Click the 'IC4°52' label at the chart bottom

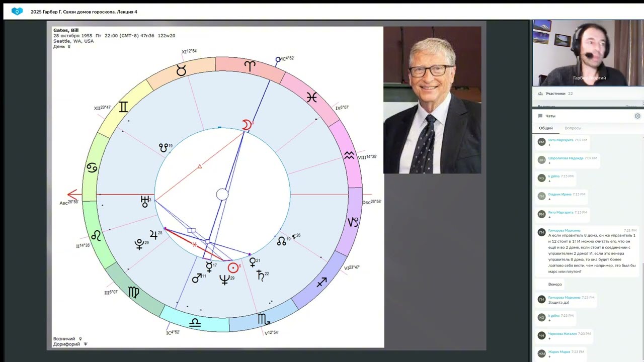173,332
